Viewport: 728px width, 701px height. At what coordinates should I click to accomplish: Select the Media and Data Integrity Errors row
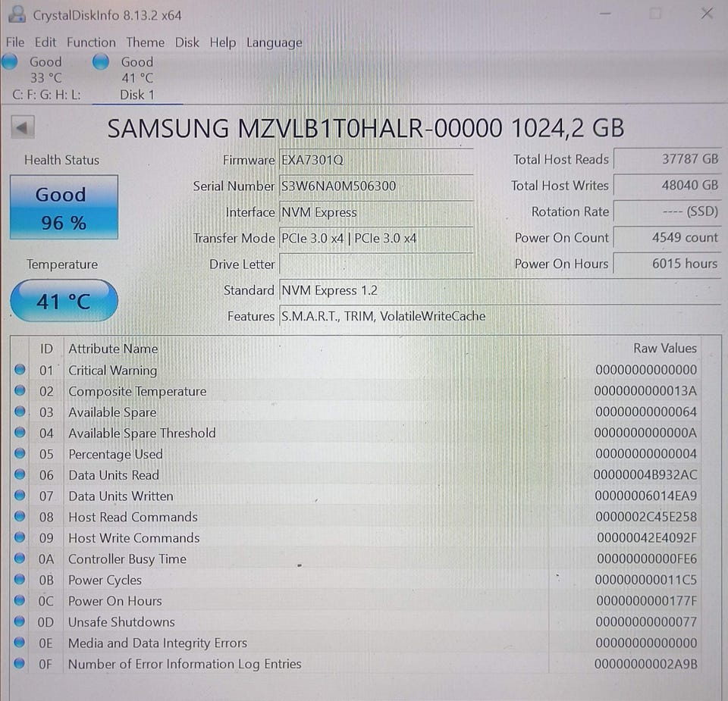click(x=356, y=643)
